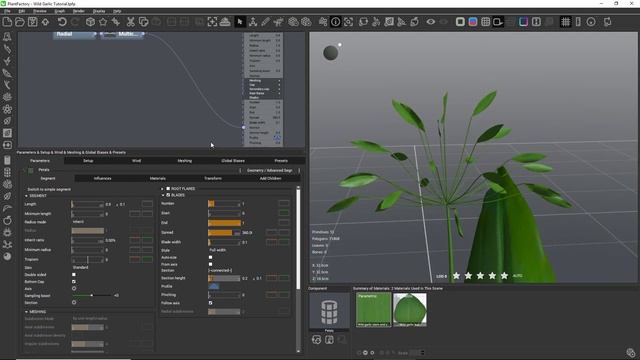Screen dimensions: 640x360
Task: Switch to the Meshing tab
Action: [x=184, y=161]
